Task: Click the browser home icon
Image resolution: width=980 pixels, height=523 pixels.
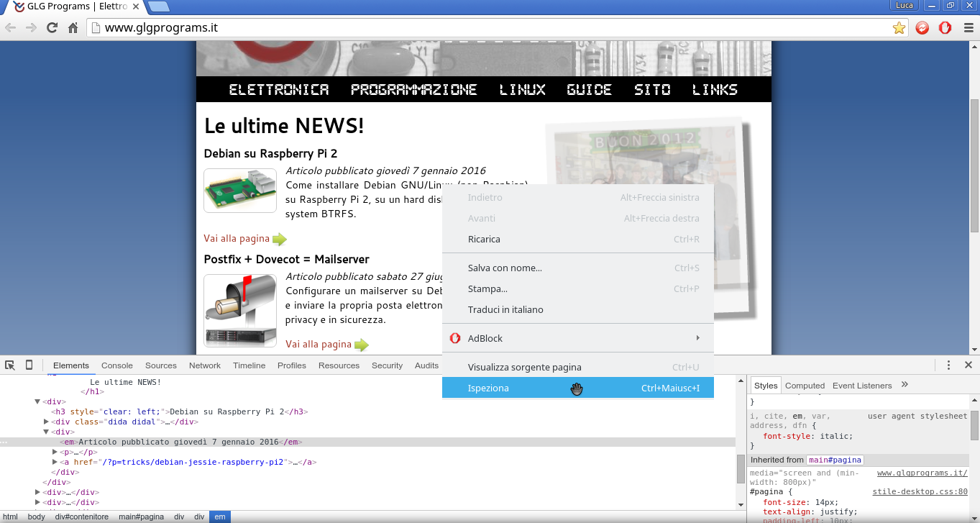Action: coord(71,28)
